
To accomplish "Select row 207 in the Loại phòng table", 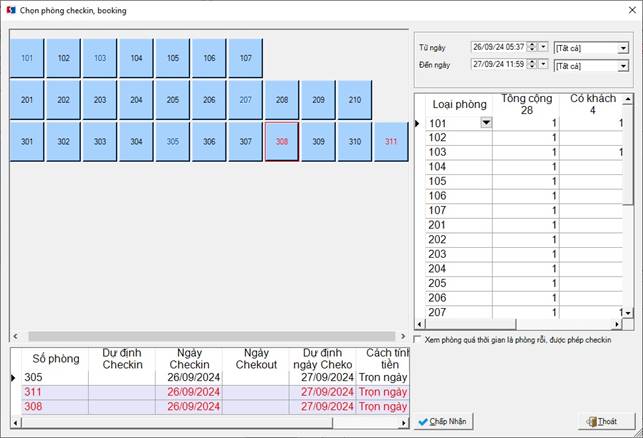I will point(524,312).
